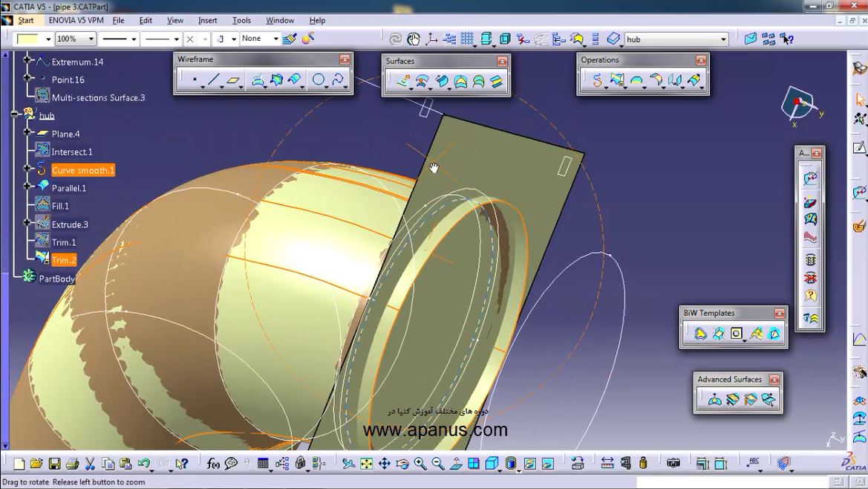Click the Zoom In magnifier icon
The image size is (868, 489).
click(x=420, y=464)
